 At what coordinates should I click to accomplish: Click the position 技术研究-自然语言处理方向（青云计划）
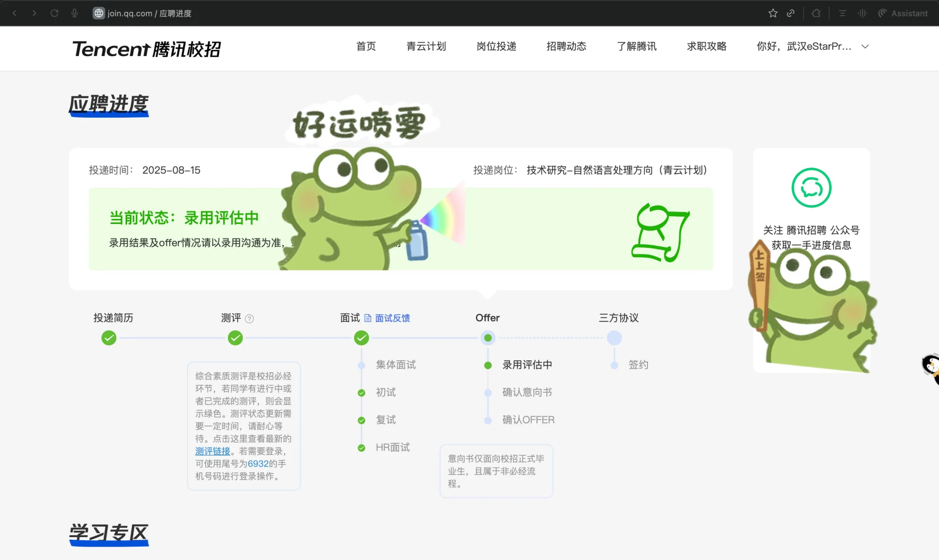[617, 170]
